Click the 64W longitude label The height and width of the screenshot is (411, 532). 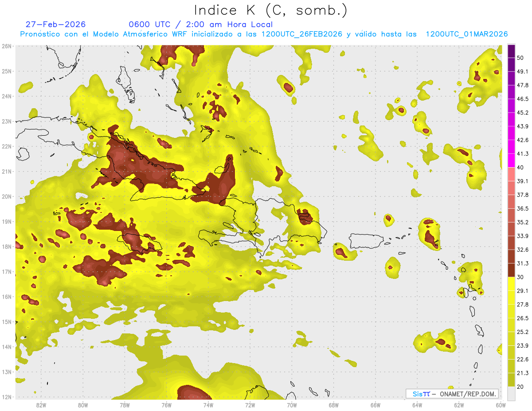[417, 405]
